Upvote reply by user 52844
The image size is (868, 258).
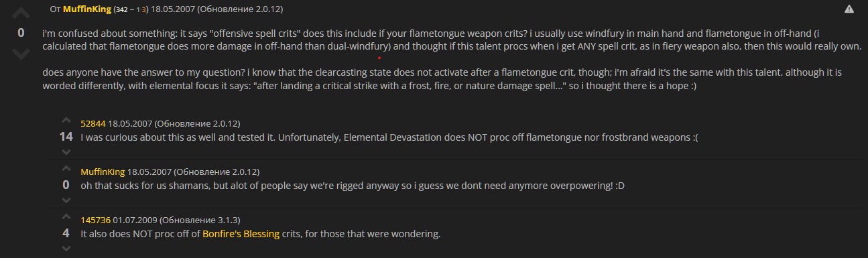tap(66, 121)
